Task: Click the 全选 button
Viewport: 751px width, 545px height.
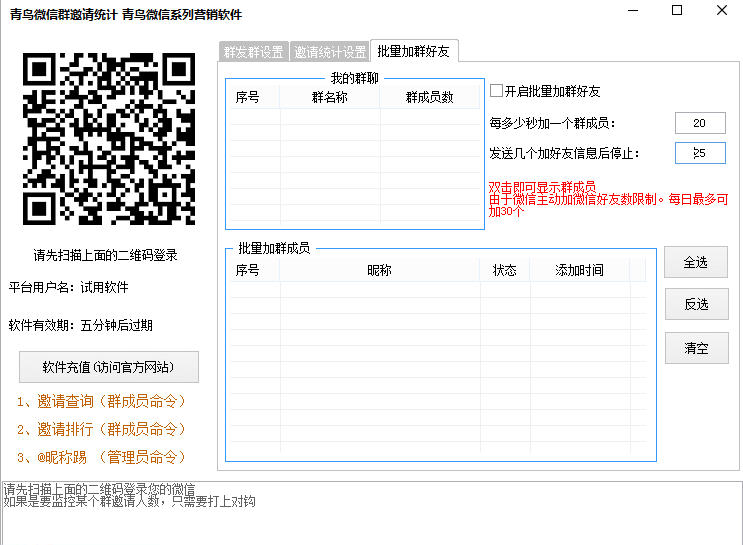Action: [695, 262]
